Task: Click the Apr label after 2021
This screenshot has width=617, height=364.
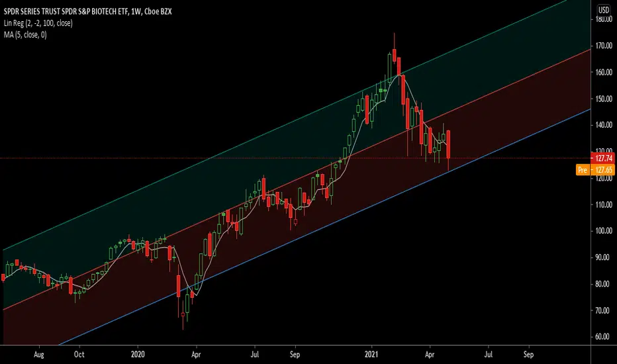Action: [x=429, y=355]
